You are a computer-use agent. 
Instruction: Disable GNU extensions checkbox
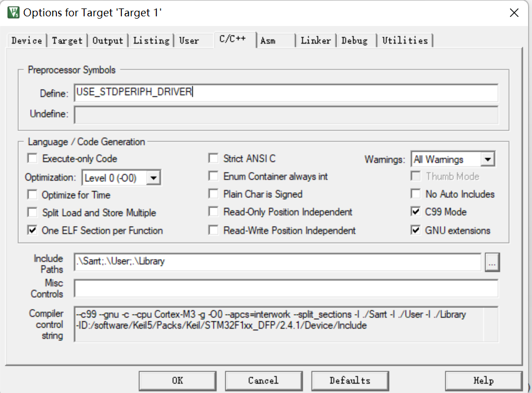click(x=416, y=230)
